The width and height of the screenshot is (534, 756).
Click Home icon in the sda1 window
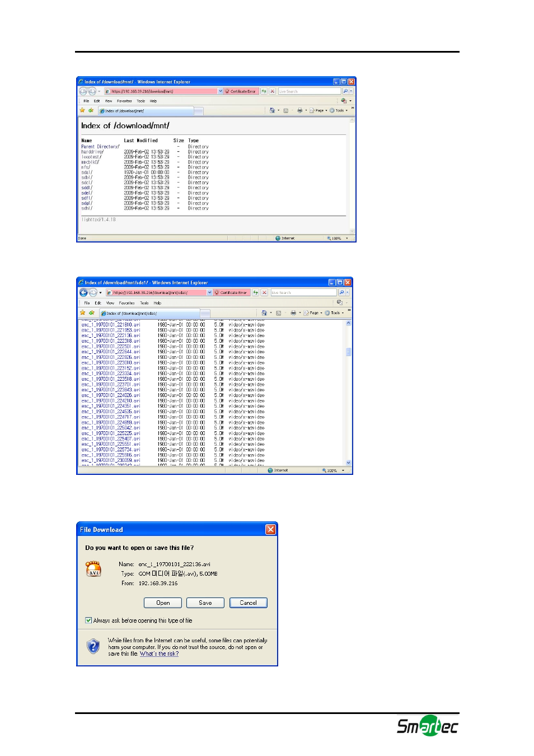(264, 313)
